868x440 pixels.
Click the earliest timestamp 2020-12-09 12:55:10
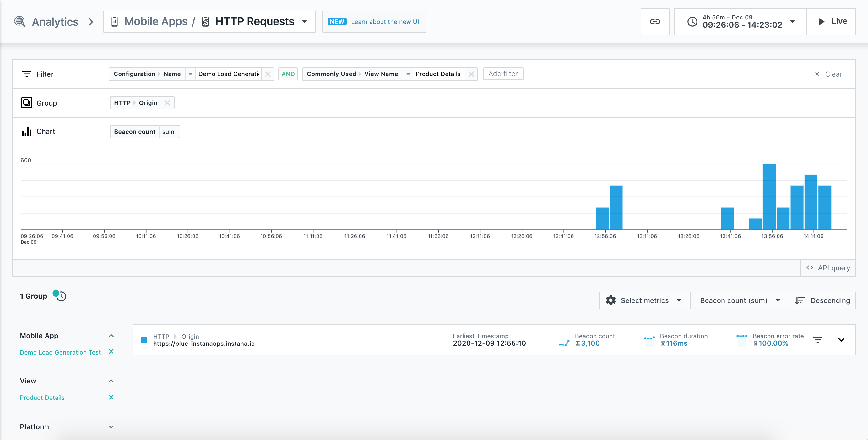pyautogui.click(x=489, y=344)
